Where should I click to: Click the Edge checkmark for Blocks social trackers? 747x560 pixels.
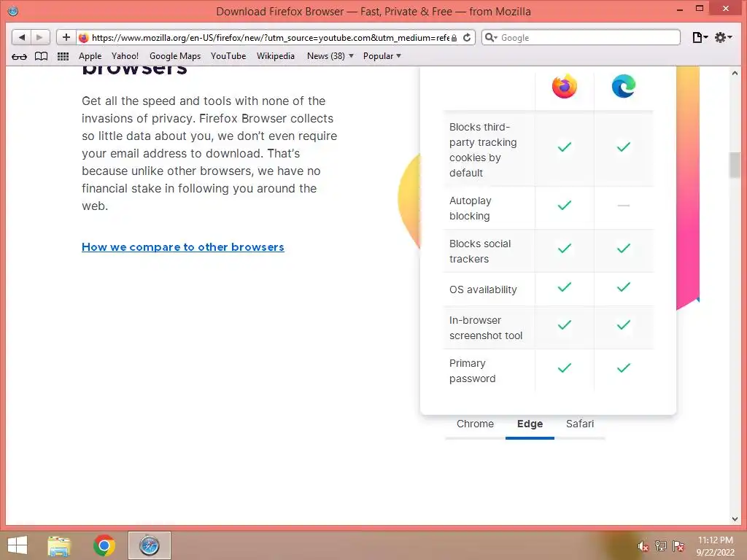(x=624, y=248)
